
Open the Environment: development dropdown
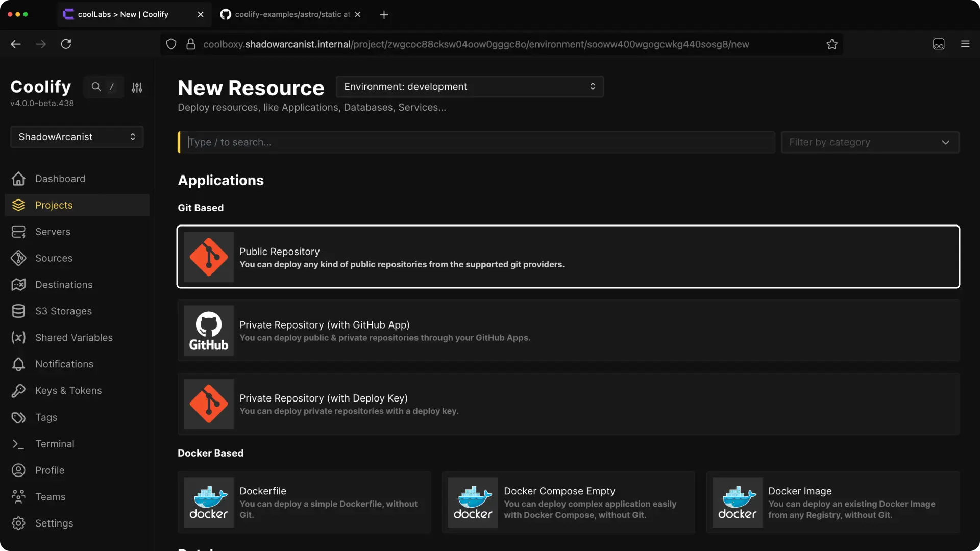point(470,87)
